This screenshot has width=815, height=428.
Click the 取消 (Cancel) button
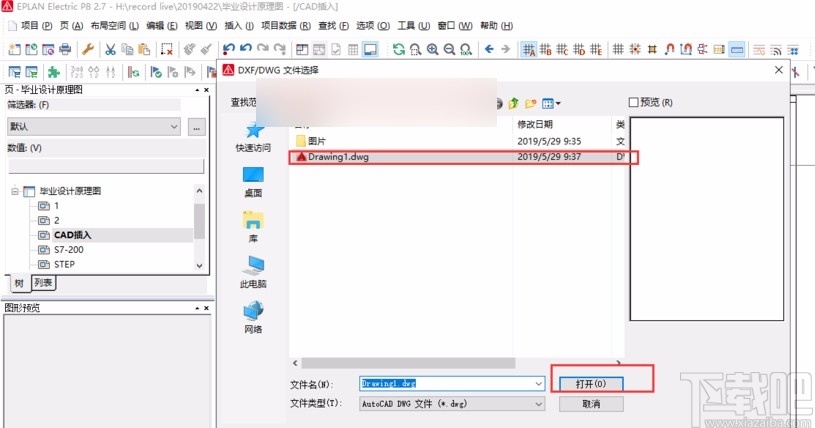point(591,404)
